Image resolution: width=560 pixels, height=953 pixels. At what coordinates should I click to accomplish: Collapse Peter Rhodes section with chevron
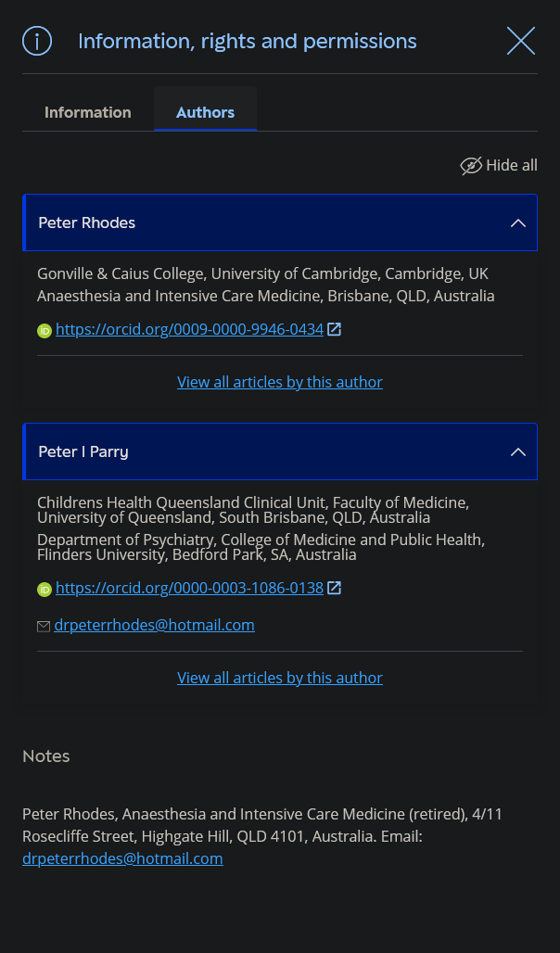(518, 223)
